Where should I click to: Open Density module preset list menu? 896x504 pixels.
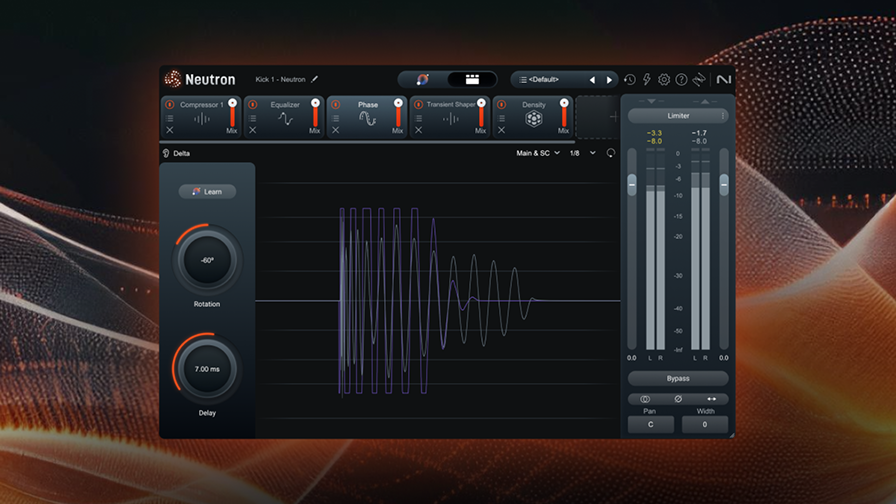tap(501, 118)
